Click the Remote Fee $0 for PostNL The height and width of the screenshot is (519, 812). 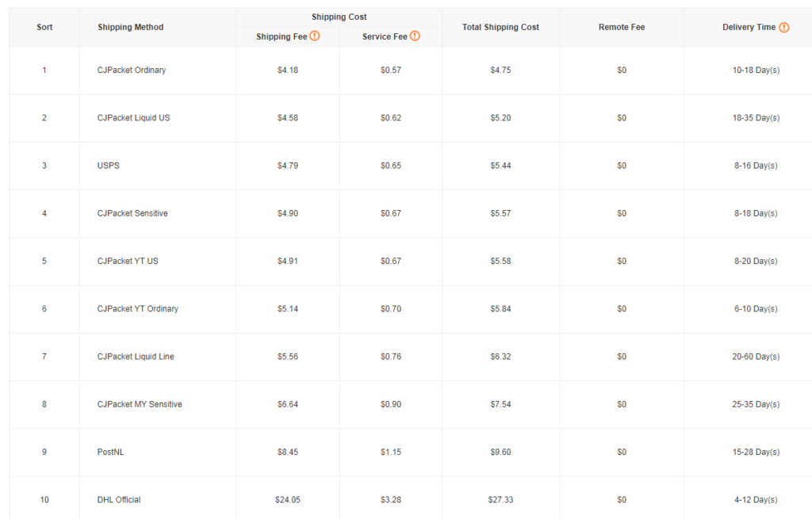(622, 452)
